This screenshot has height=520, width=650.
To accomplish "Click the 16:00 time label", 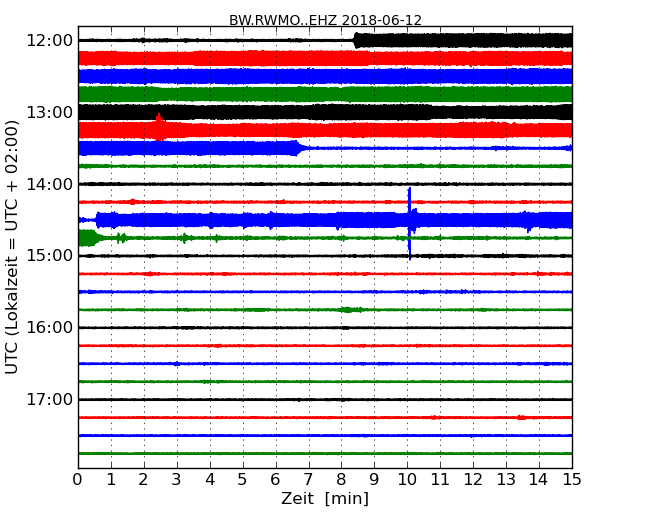I will (49, 328).
